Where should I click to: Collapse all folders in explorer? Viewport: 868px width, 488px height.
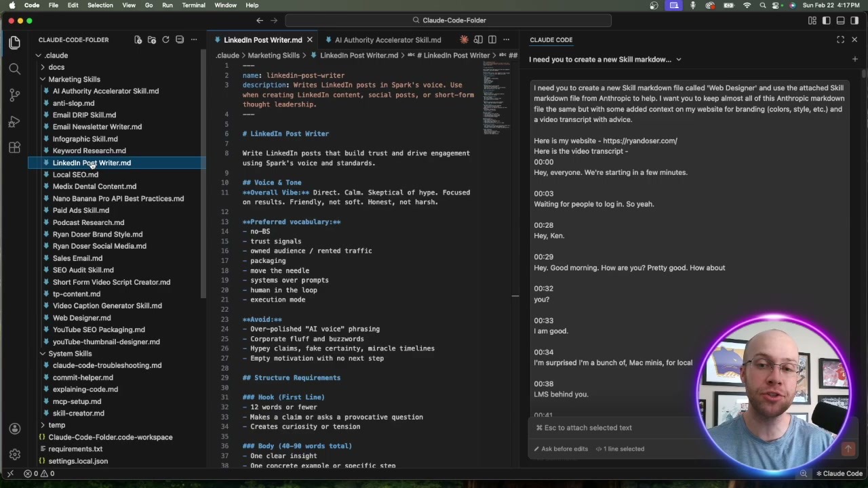point(180,40)
